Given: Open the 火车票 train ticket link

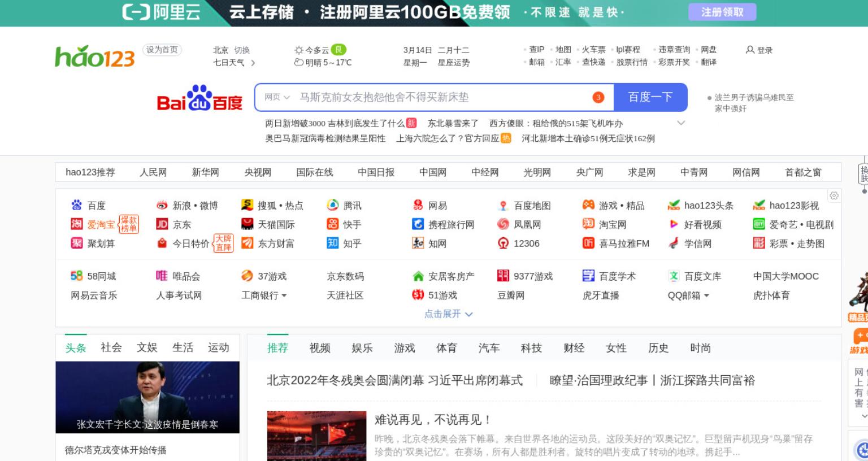Looking at the screenshot, I should point(593,50).
